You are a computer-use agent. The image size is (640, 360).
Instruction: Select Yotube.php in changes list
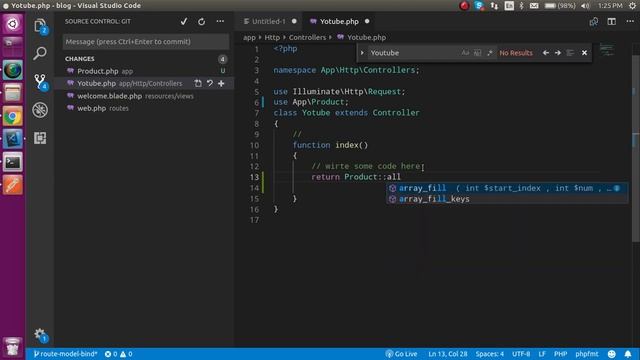pyautogui.click(x=143, y=83)
